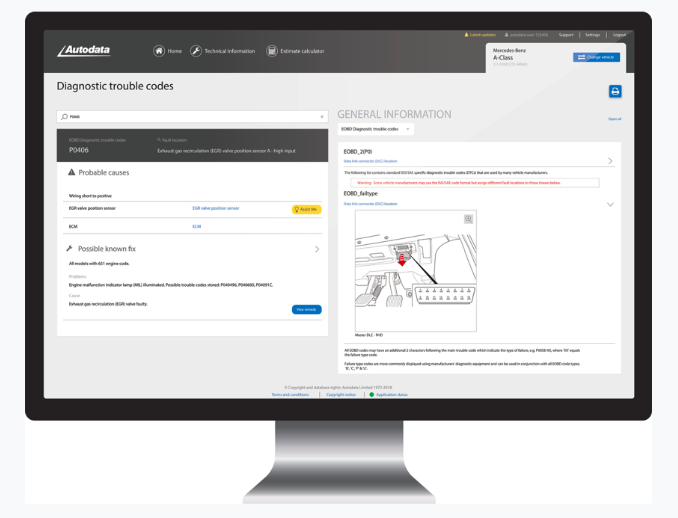Viewport: 678px width, 518px height.
Task: Open the Settings menu link
Action: pos(592,35)
